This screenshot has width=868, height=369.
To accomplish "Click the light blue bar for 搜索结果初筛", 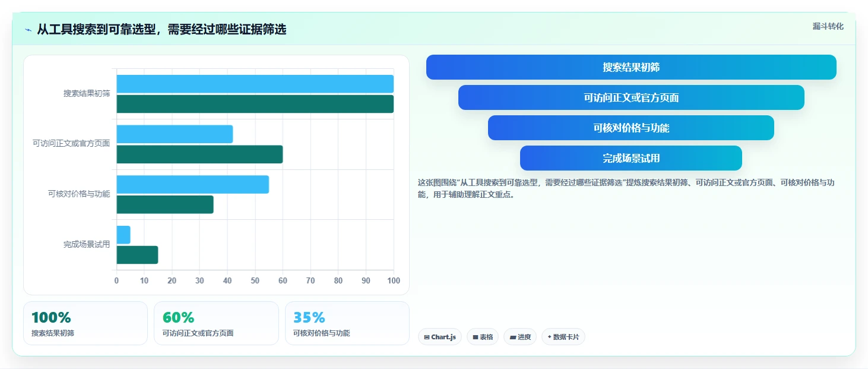I will 255,84.
